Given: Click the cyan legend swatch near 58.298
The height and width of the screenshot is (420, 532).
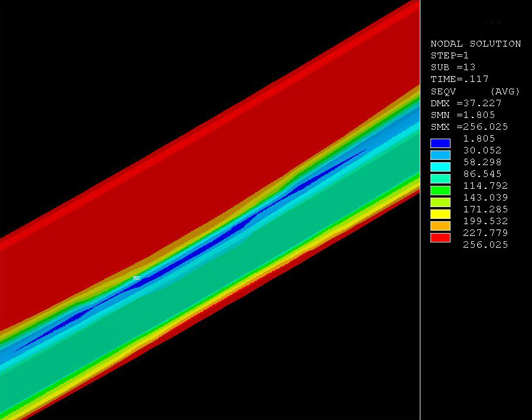Looking at the screenshot, I should [x=440, y=166].
